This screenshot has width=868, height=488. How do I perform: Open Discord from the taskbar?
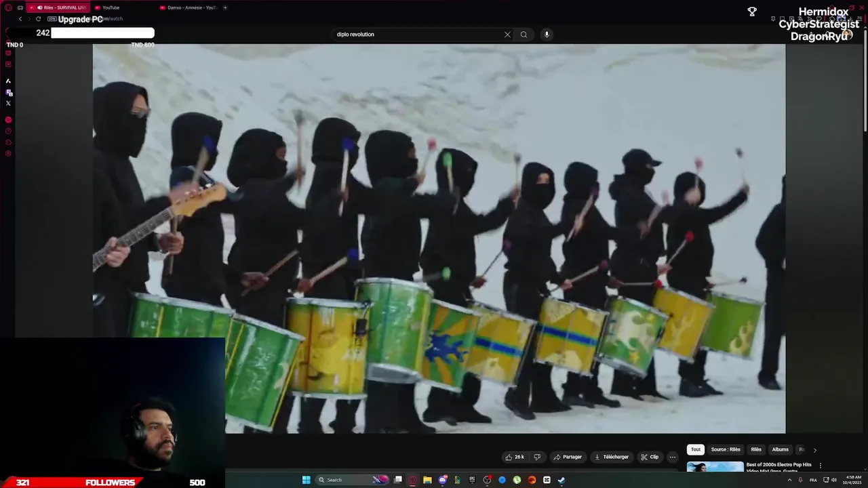pyautogui.click(x=443, y=480)
